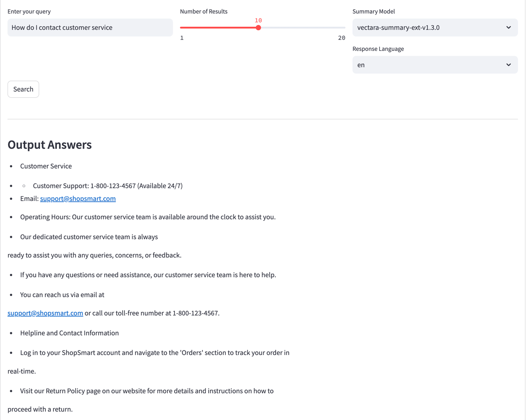
Task: Click the 'Customer Service' bullet text
Action: pyautogui.click(x=46, y=166)
